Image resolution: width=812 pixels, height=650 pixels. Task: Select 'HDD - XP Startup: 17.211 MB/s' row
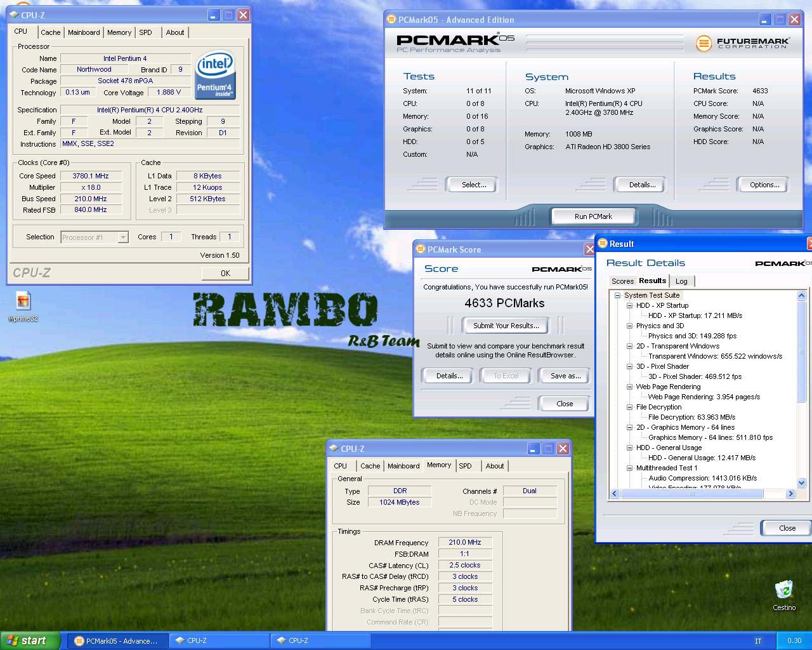pyautogui.click(x=695, y=315)
